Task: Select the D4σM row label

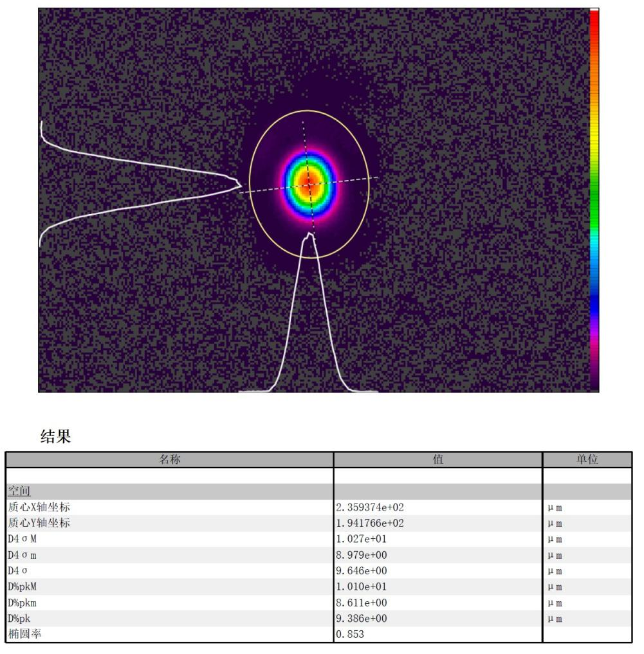Action: coord(22,539)
